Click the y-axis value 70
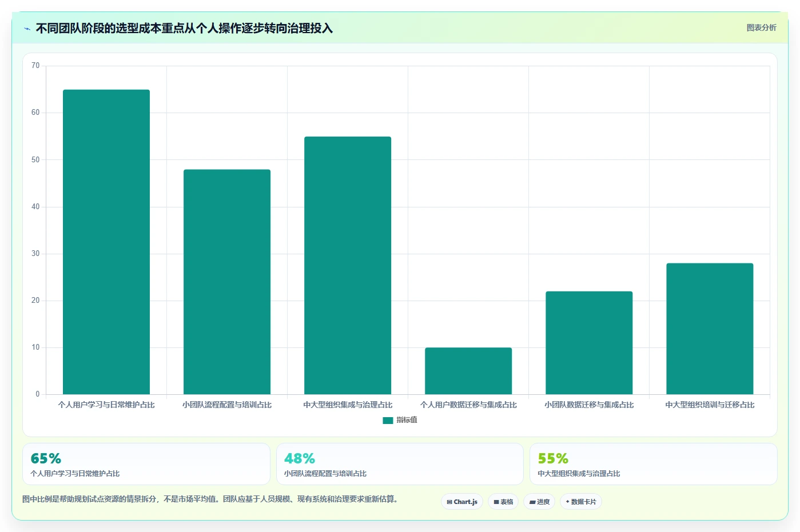The width and height of the screenshot is (800, 532). click(x=35, y=66)
